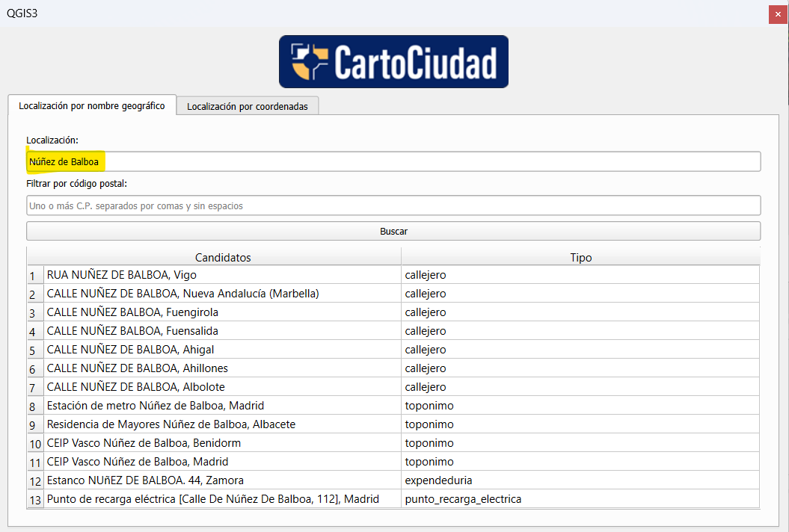Click the Localización input with Núñez de Balboa
The image size is (789, 532).
click(393, 161)
